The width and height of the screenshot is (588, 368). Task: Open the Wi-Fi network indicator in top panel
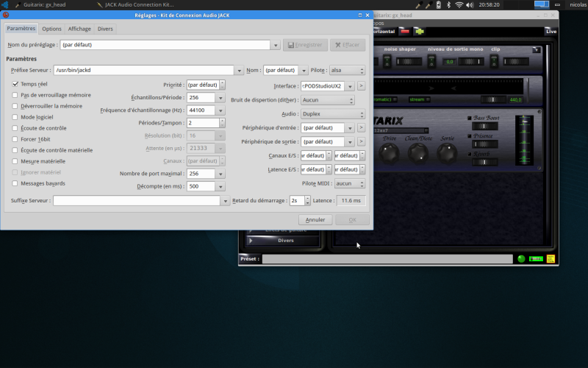point(459,5)
